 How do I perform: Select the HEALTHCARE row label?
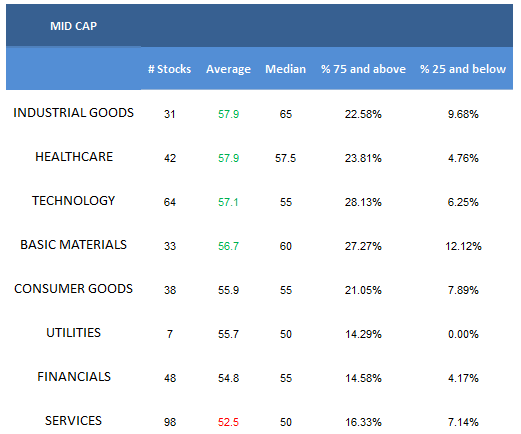(x=74, y=157)
